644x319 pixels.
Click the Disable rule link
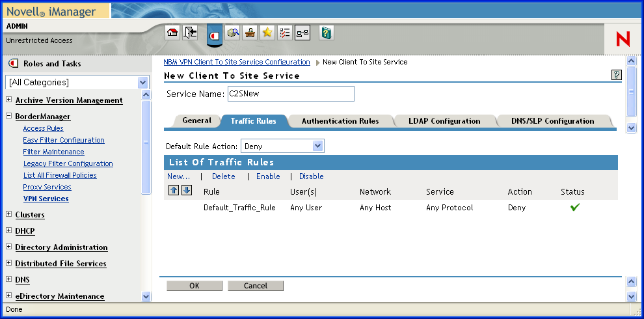312,176
